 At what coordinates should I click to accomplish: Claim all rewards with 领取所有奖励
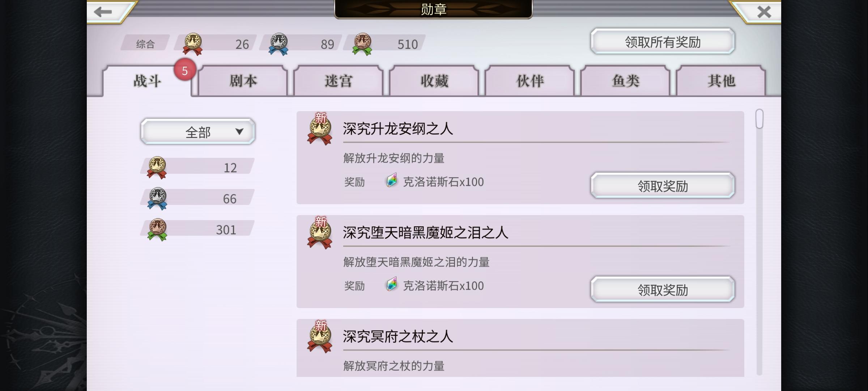point(663,42)
